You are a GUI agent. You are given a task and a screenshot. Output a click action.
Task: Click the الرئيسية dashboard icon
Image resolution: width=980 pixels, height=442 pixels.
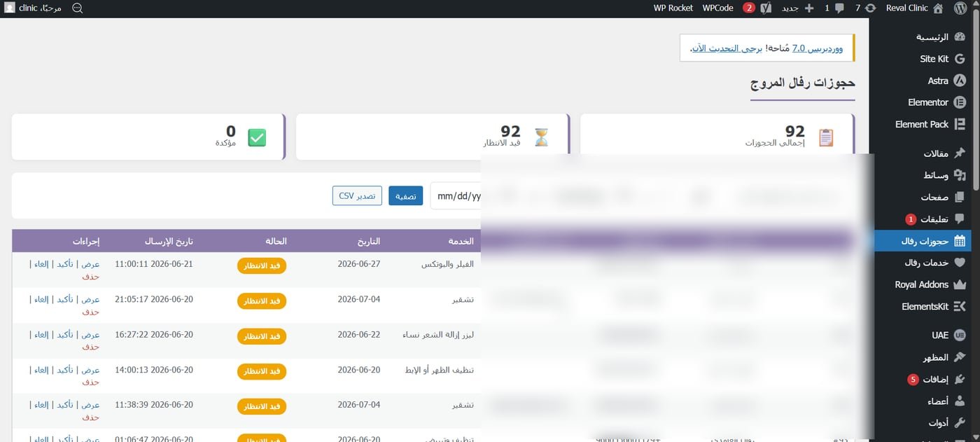[x=960, y=37]
